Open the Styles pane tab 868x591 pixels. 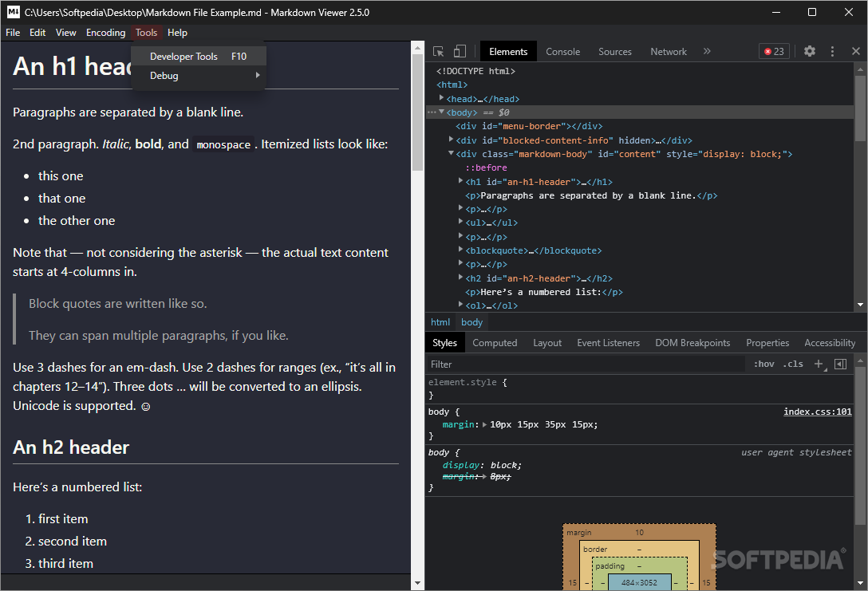pos(444,343)
